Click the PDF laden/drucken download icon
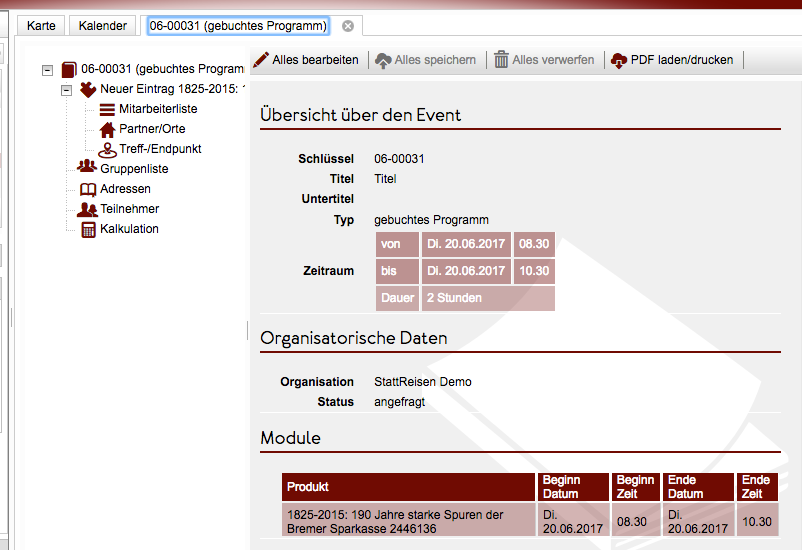 click(x=619, y=60)
